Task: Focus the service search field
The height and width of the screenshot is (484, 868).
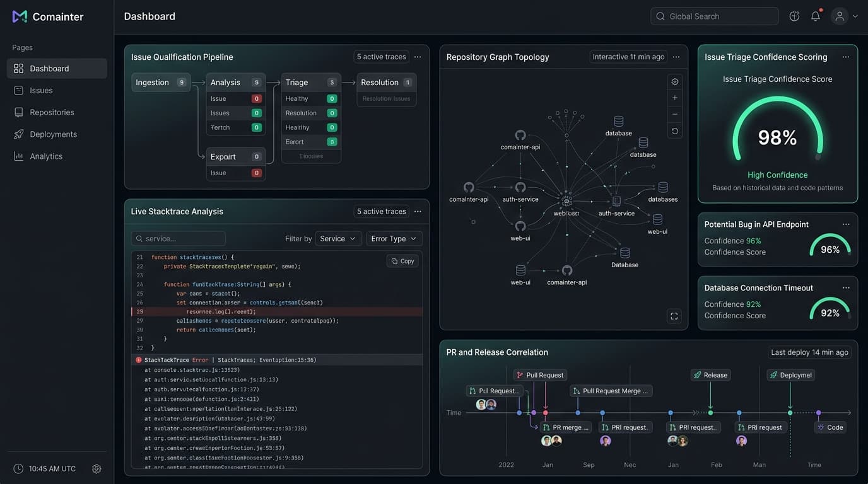Action: (179, 239)
